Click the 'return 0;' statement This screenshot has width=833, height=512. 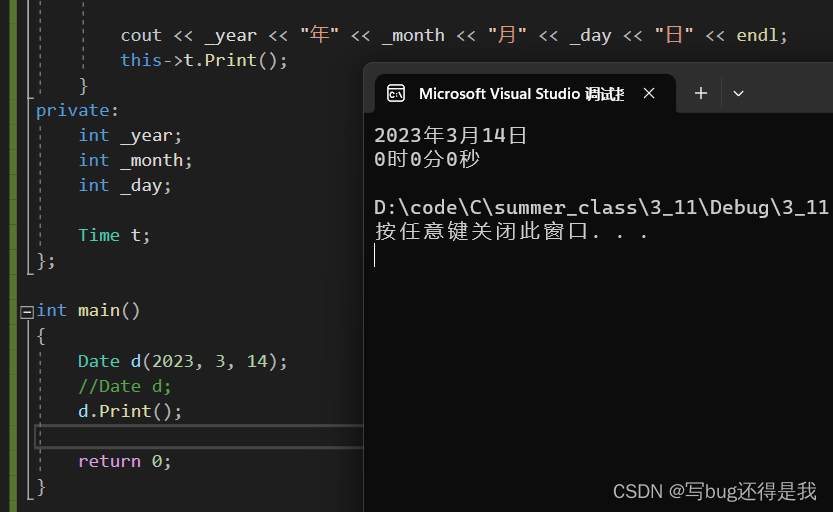click(125, 462)
